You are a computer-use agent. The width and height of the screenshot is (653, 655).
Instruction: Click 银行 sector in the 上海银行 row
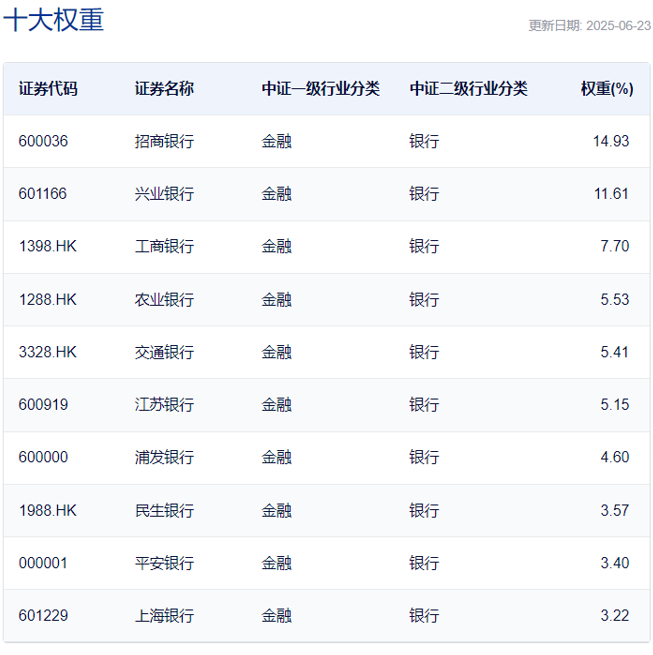click(424, 616)
